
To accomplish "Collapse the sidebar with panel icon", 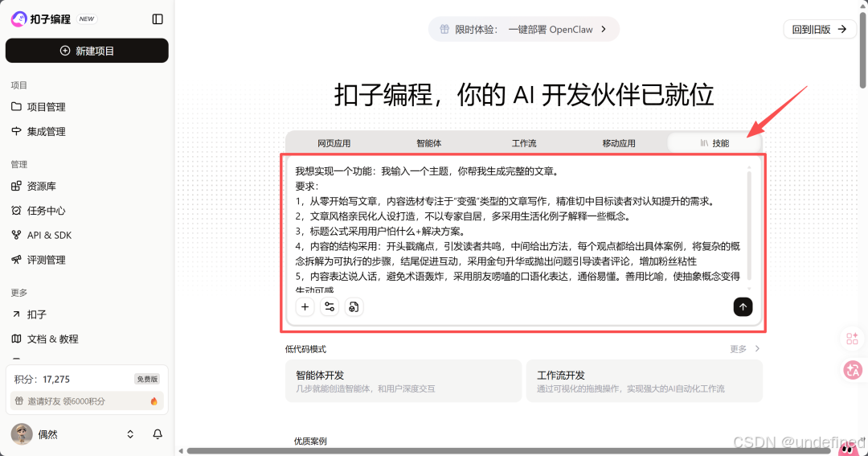I will (x=158, y=19).
